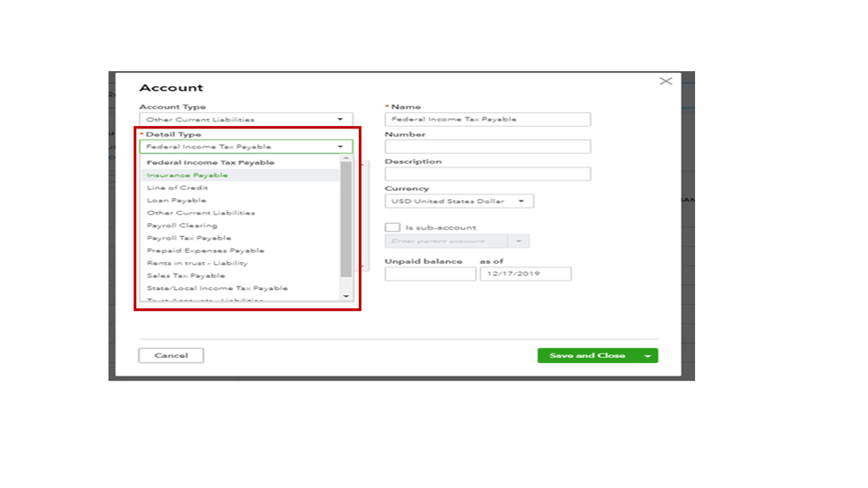Click into the Name input field
Screen dimensions: 868x488
487,120
